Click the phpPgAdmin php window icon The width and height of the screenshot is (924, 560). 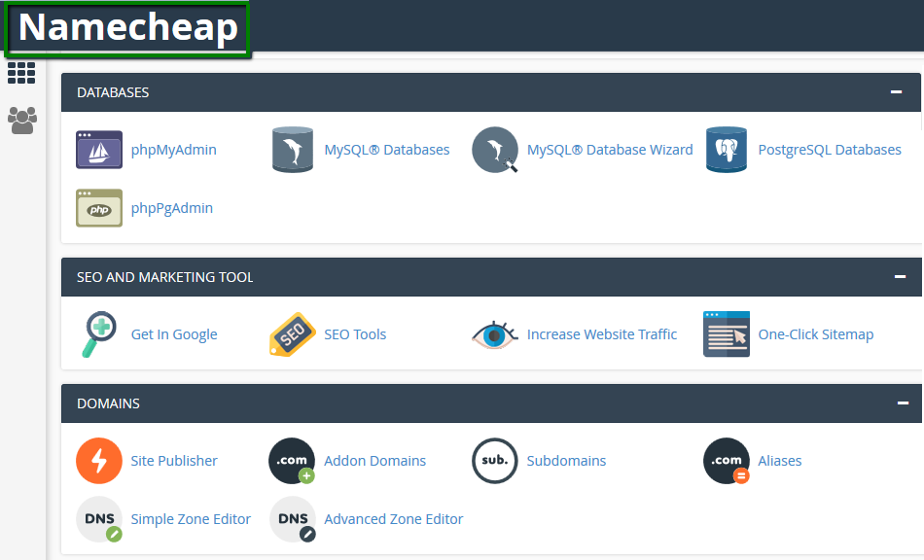pos(99,208)
